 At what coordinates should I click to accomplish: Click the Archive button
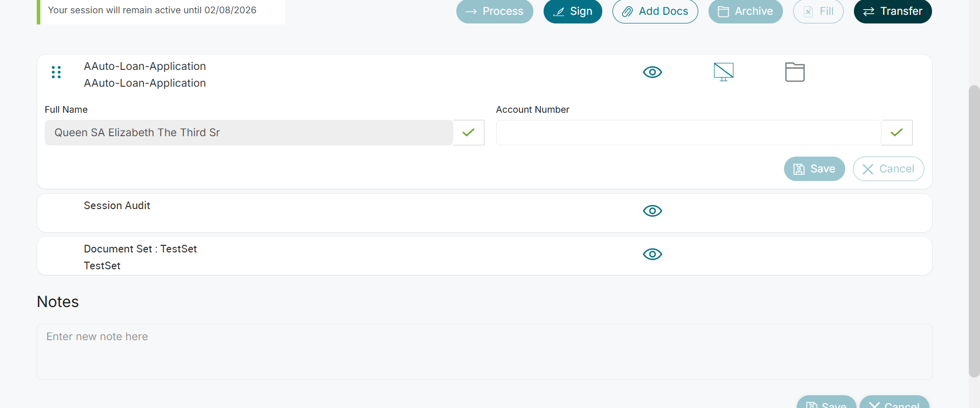(745, 11)
